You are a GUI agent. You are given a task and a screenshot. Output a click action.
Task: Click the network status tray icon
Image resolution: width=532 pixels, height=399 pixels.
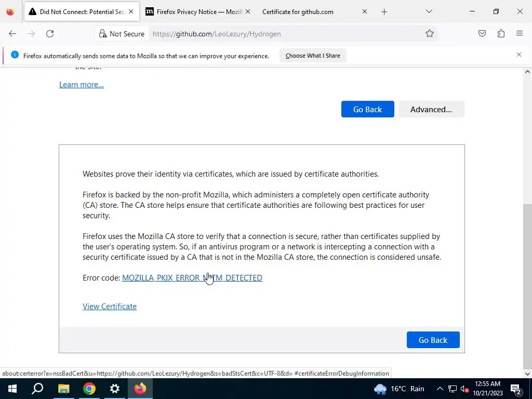453,389
